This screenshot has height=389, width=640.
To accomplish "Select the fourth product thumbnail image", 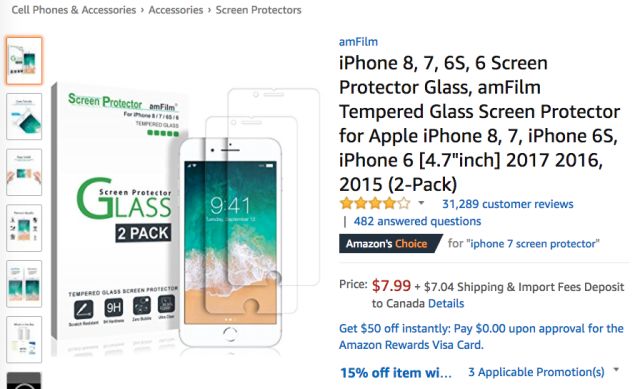I will 24,228.
